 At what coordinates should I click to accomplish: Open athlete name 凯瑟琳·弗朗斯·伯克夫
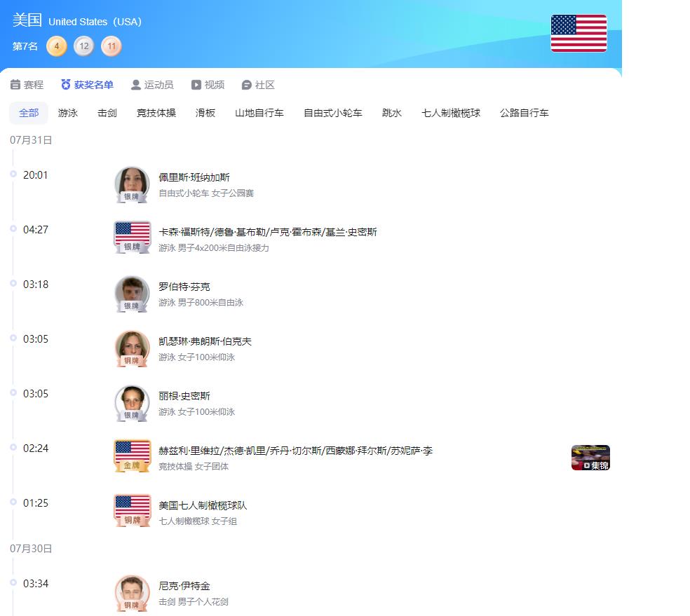205,341
